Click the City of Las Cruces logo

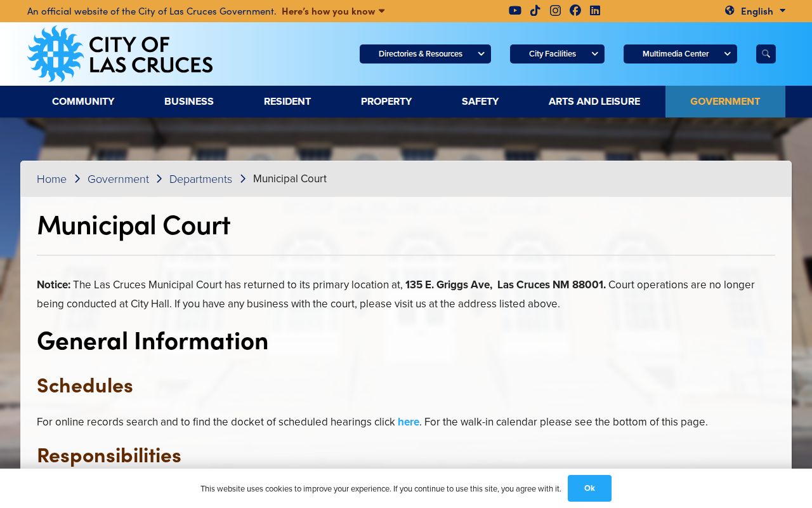(x=120, y=54)
